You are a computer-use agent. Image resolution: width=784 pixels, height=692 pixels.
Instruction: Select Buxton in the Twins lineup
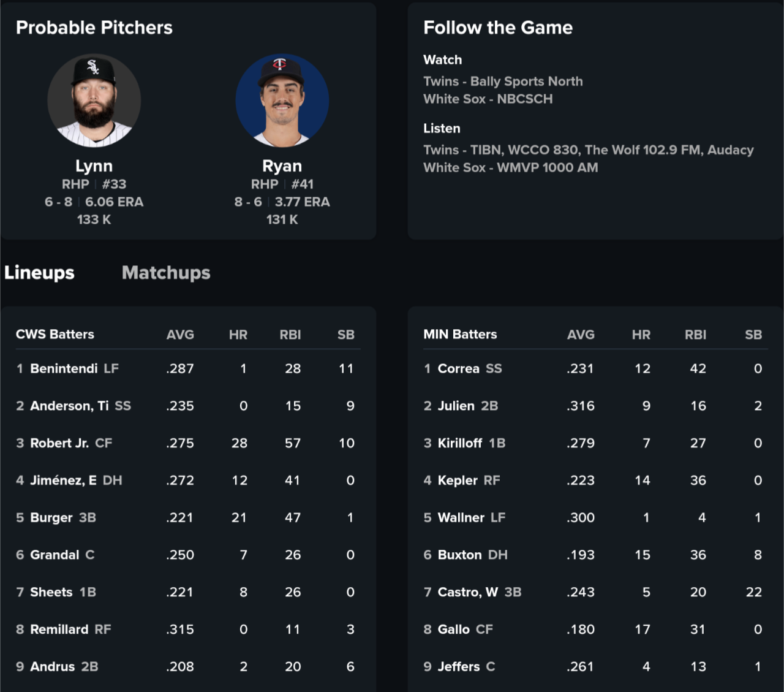click(x=459, y=555)
